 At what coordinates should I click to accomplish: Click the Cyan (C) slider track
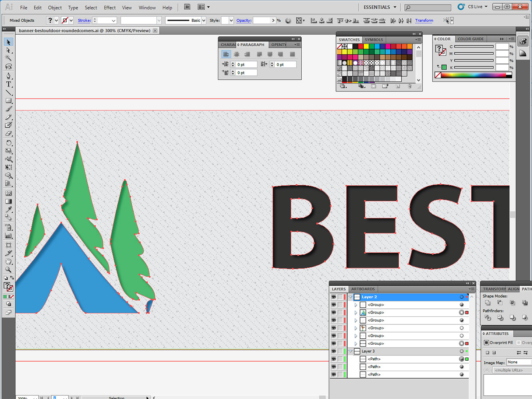[474, 47]
